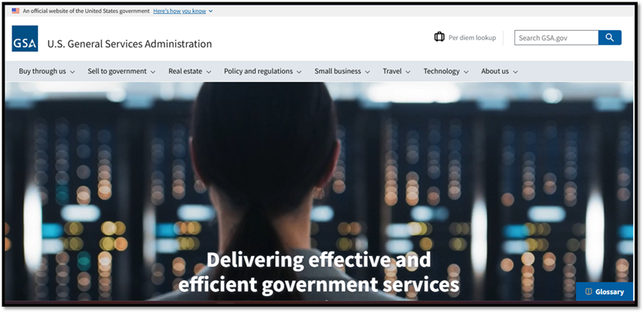Open the Buy through us dropdown
The image size is (644, 313).
pos(47,71)
